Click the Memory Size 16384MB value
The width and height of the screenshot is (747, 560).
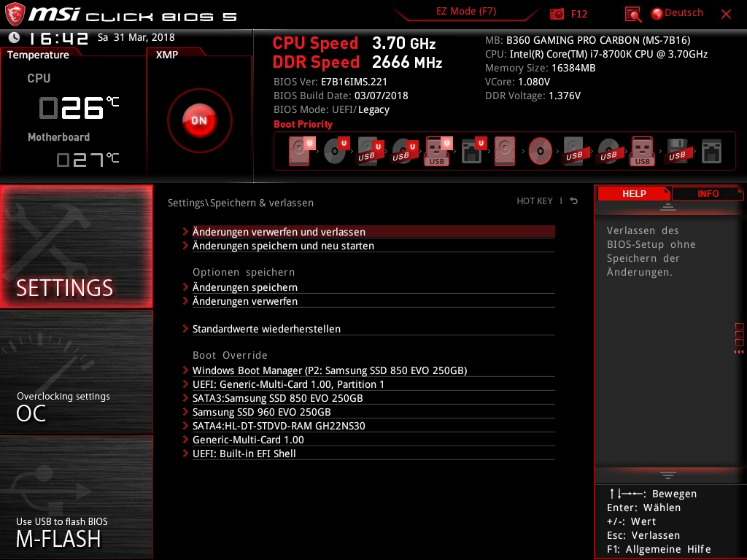(573, 68)
